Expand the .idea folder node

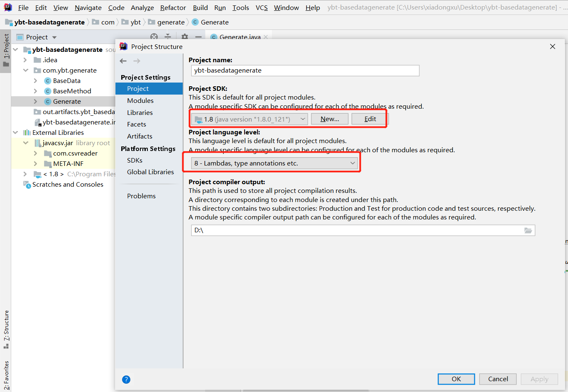(25, 60)
